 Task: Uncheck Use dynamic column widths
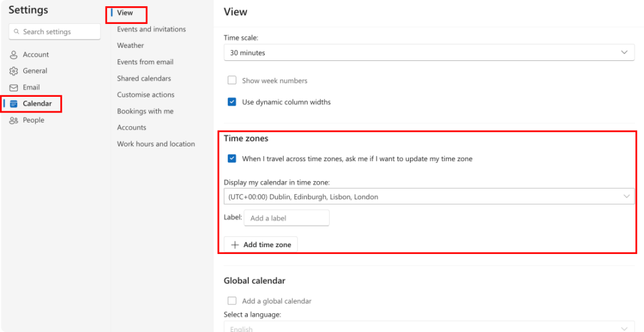232,102
